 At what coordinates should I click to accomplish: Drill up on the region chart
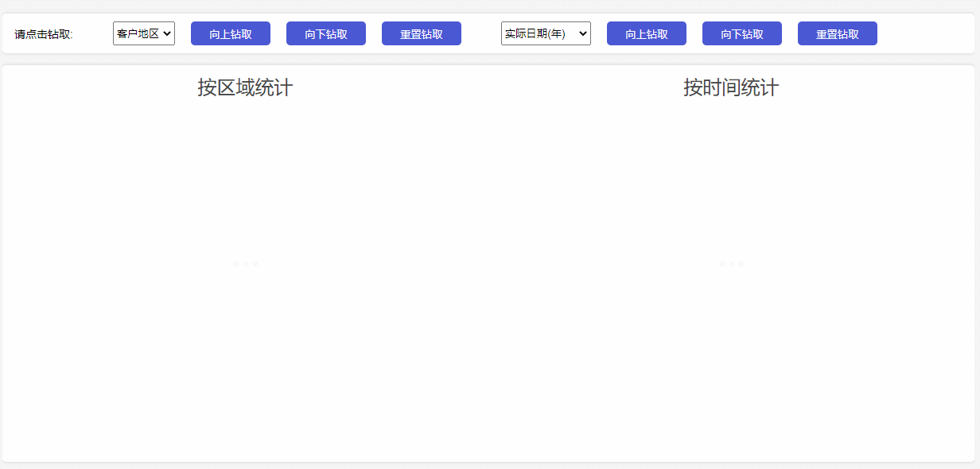[x=230, y=33]
